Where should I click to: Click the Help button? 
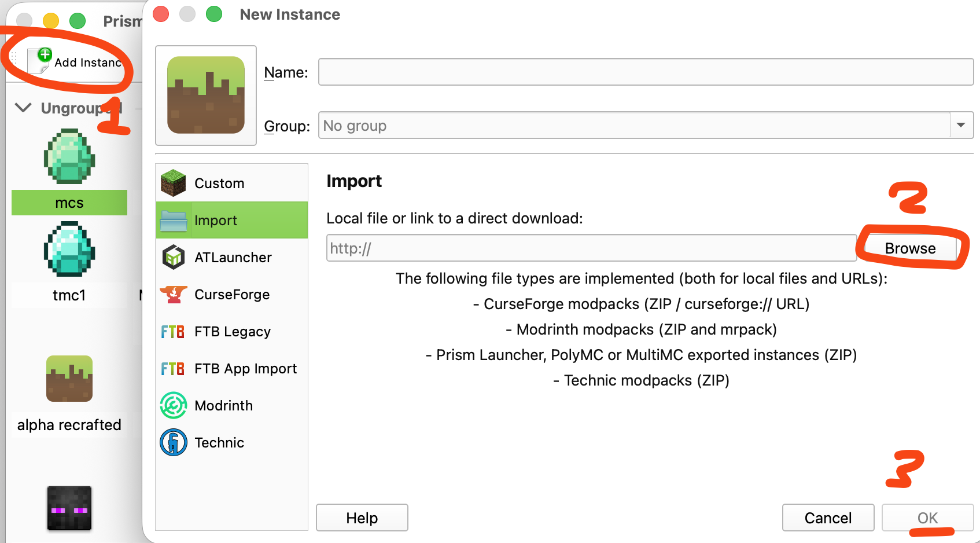point(362,518)
